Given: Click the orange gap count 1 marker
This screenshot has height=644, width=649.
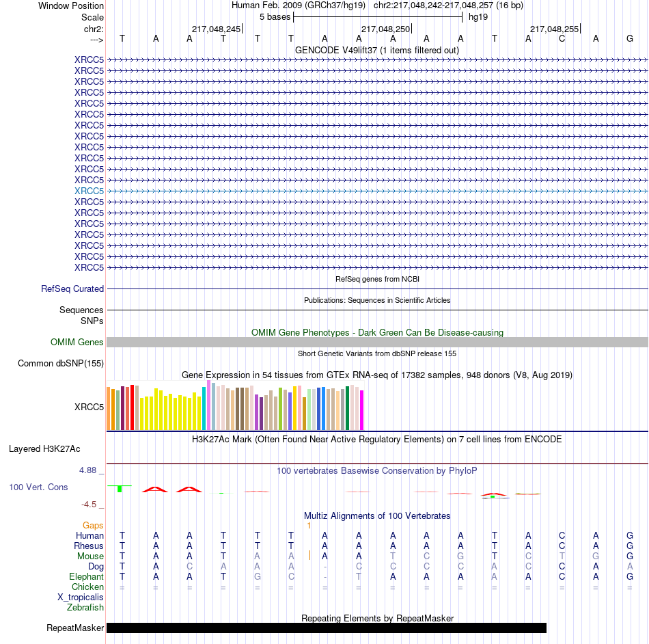Looking at the screenshot, I should pyautogui.click(x=309, y=525).
